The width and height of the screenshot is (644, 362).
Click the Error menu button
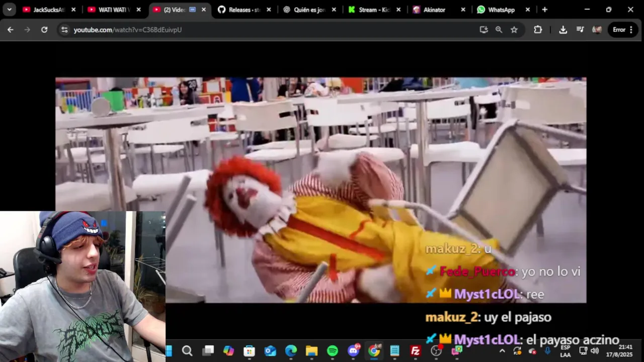coord(623,30)
